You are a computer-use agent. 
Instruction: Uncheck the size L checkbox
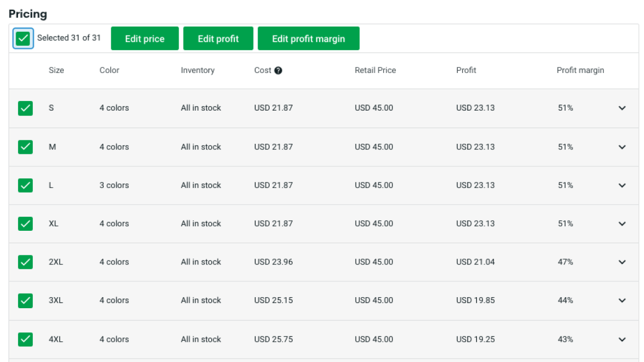(25, 185)
